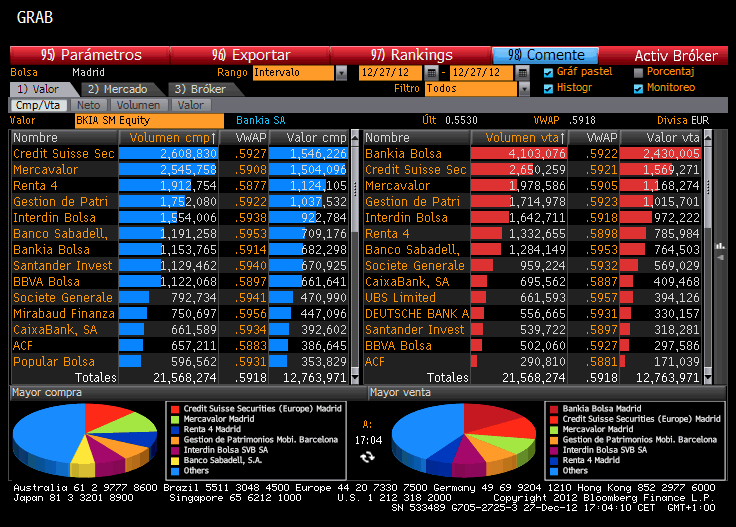736x527 pixels.
Task: Select the Cmp/Vta sub-tab
Action: pyautogui.click(x=38, y=105)
